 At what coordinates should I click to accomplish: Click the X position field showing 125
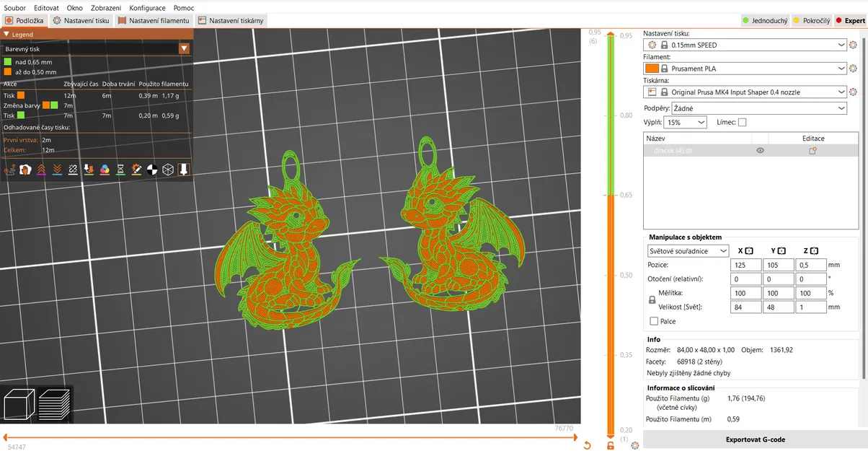pos(746,265)
